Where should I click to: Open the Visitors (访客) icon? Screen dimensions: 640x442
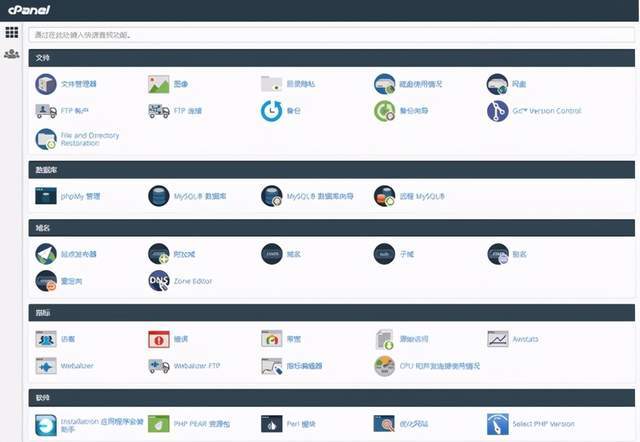tap(46, 339)
